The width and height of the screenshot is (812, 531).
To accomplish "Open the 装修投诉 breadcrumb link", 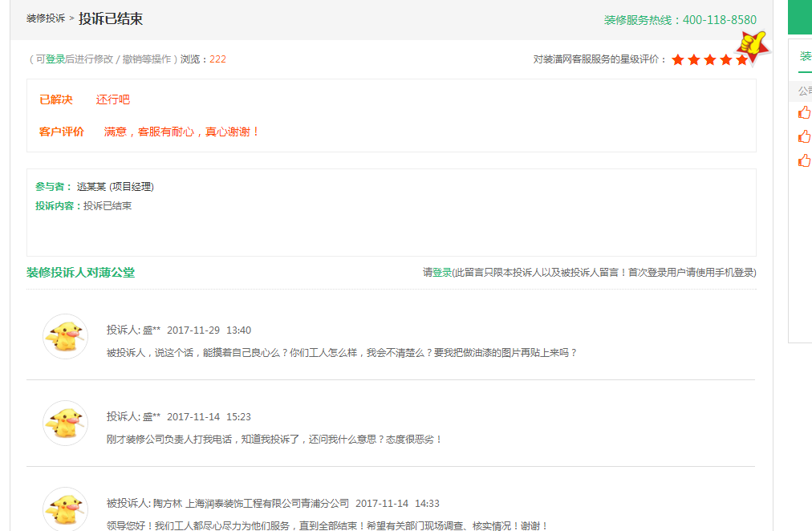I will [46, 18].
